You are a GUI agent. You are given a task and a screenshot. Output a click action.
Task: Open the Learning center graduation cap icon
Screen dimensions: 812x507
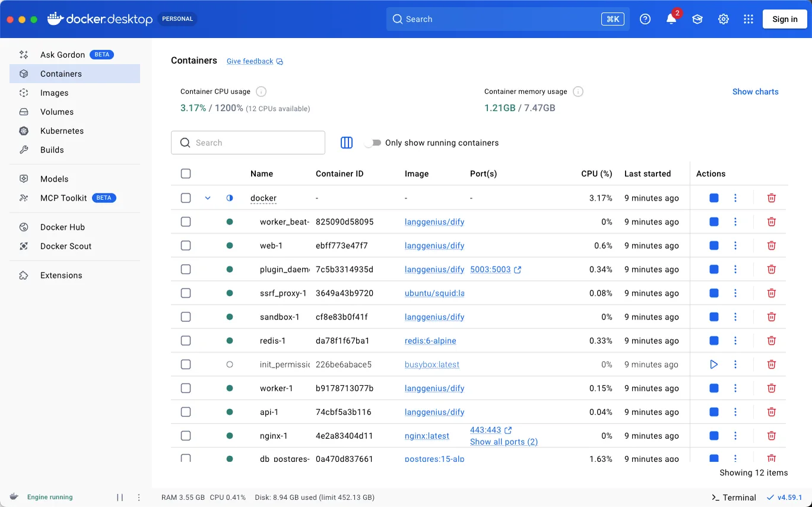tap(697, 19)
